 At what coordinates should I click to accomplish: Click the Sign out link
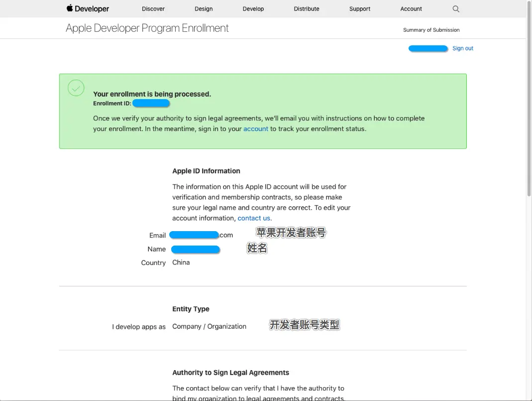pos(463,48)
